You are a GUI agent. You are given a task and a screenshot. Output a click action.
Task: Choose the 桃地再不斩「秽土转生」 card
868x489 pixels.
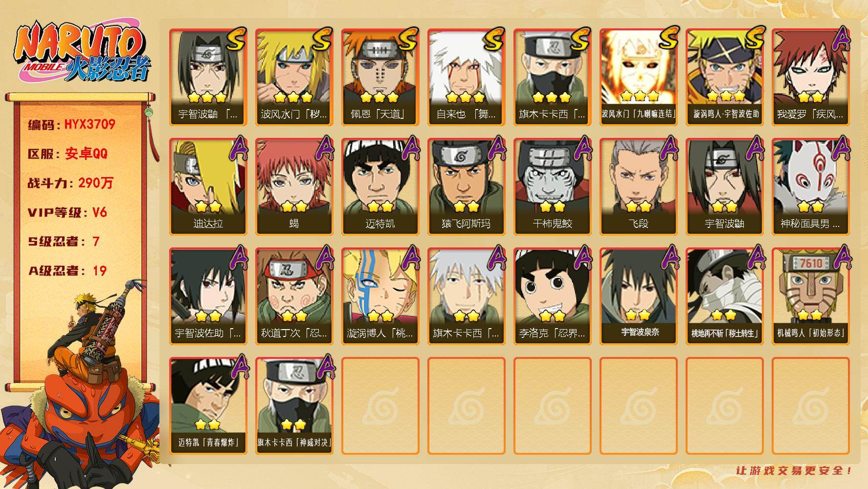[x=724, y=296]
